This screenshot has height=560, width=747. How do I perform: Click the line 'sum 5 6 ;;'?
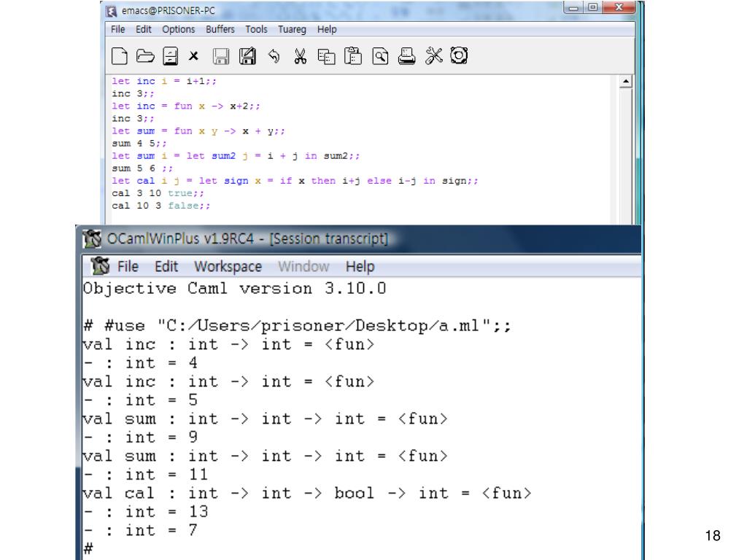(x=142, y=168)
